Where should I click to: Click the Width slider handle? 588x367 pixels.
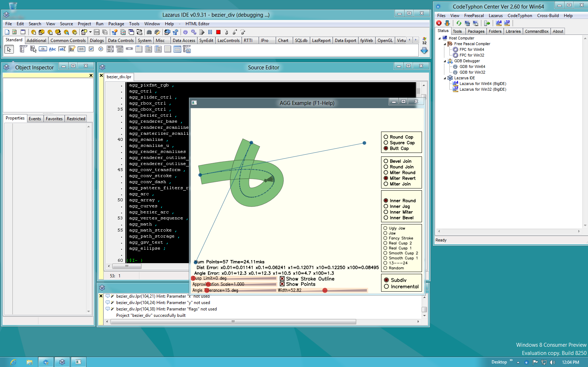325,291
